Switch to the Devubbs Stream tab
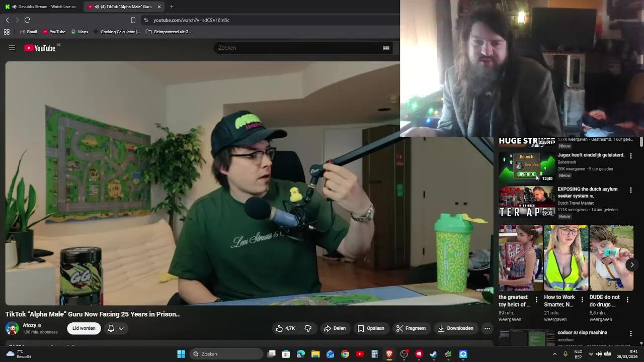Image resolution: width=644 pixels, height=362 pixels. point(41,7)
